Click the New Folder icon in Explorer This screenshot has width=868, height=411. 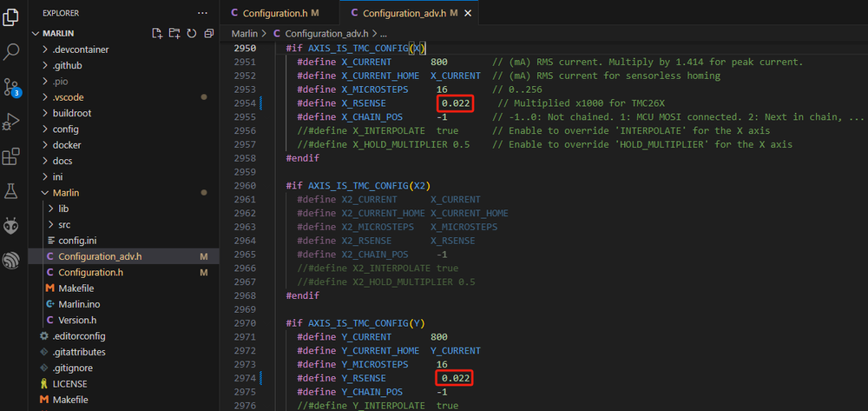pyautogui.click(x=174, y=33)
